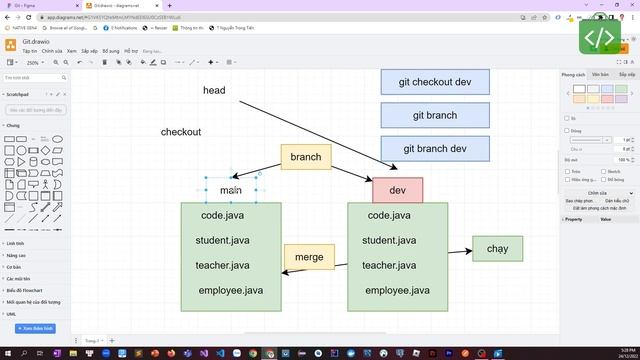Switch to the Văn bản tab
The height and width of the screenshot is (360, 640).
(x=600, y=75)
